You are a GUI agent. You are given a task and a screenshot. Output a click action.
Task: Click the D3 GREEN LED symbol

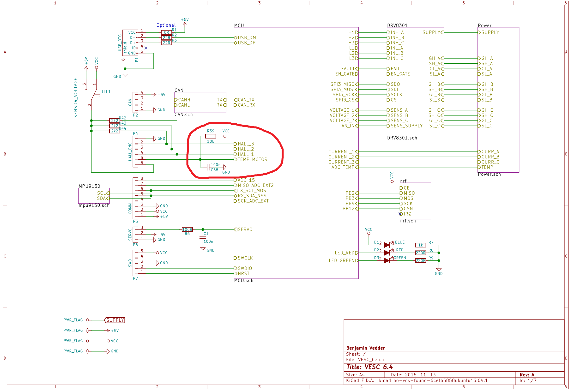click(387, 261)
